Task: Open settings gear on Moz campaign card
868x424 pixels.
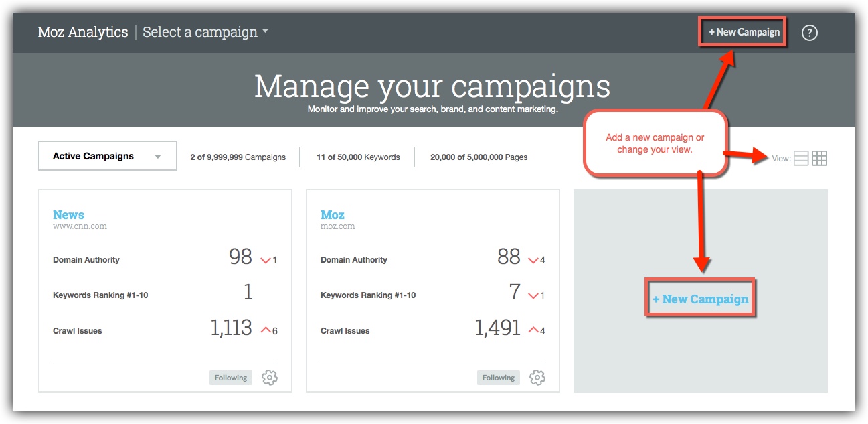Action: coord(537,378)
